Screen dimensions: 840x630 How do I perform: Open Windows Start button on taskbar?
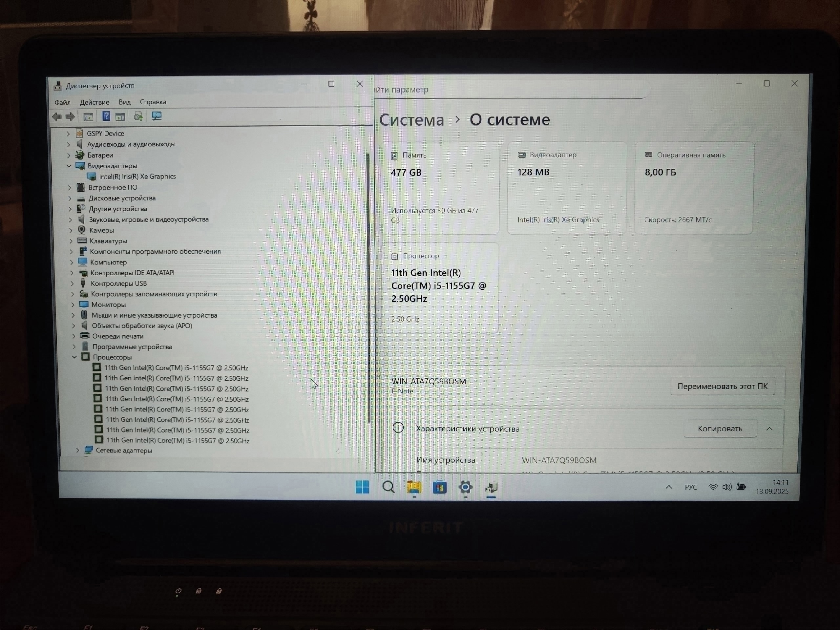[x=362, y=487]
